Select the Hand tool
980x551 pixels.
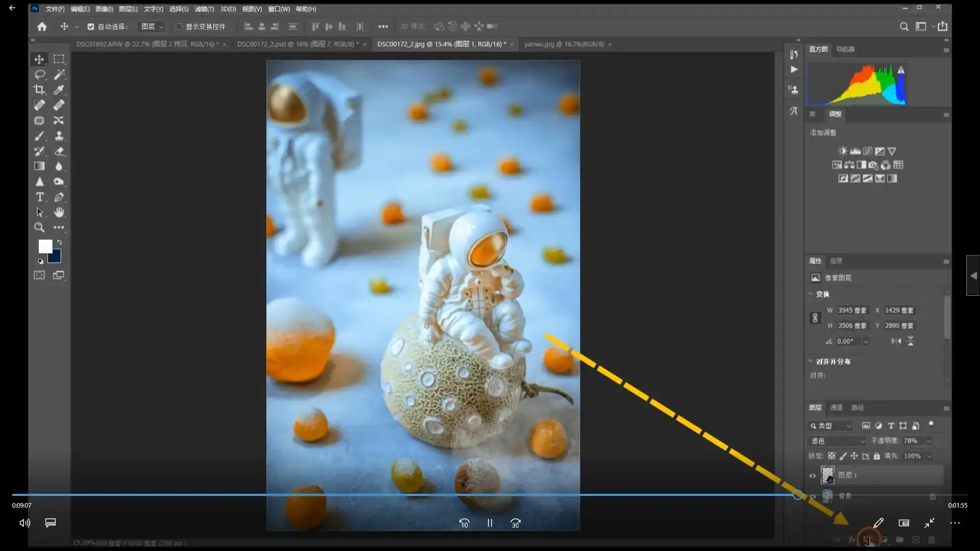(x=59, y=212)
